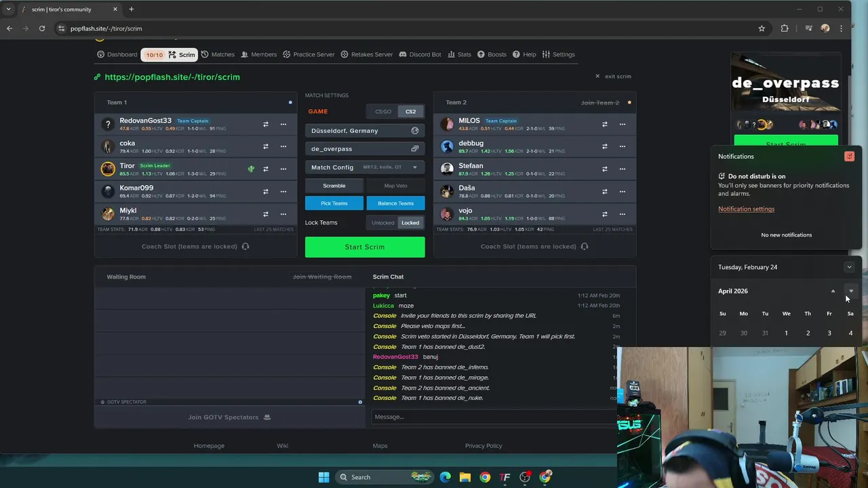Image resolution: width=868 pixels, height=488 pixels.
Task: Swap team for coka
Action: click(x=266, y=146)
